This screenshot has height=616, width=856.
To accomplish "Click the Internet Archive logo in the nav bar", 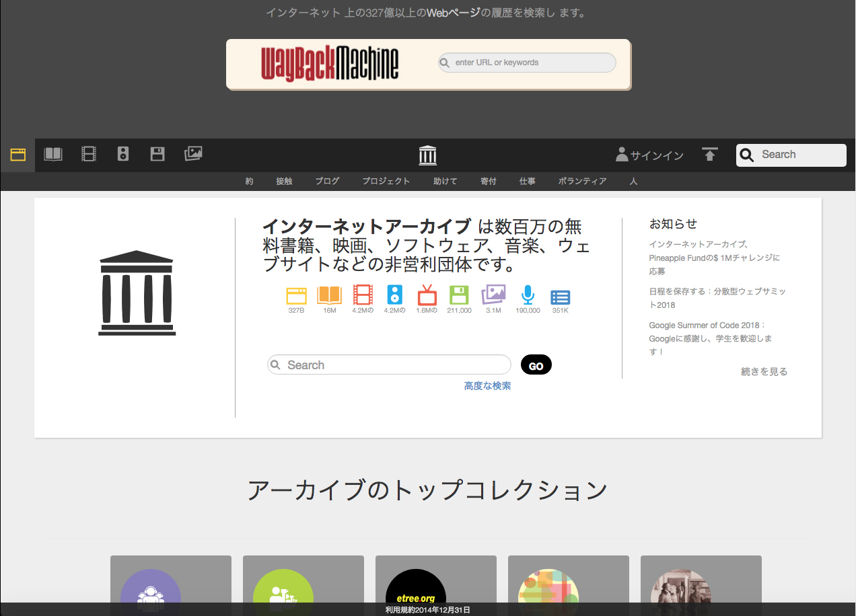I will 428,155.
